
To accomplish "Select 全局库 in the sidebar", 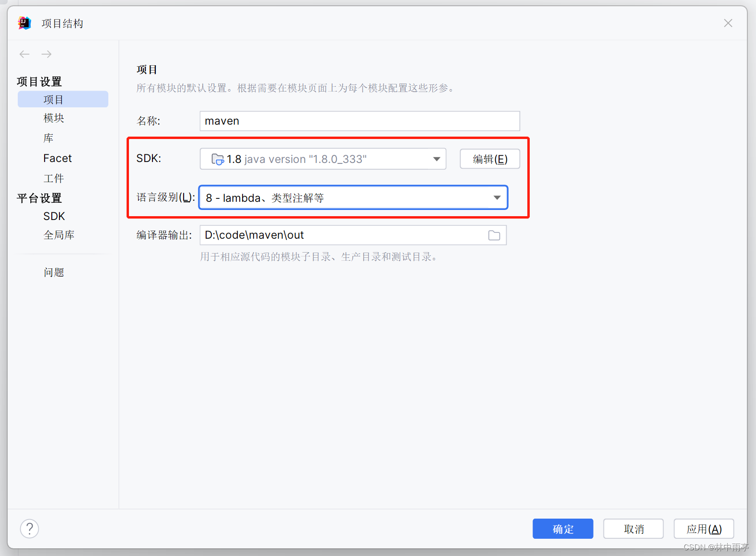I will (59, 235).
